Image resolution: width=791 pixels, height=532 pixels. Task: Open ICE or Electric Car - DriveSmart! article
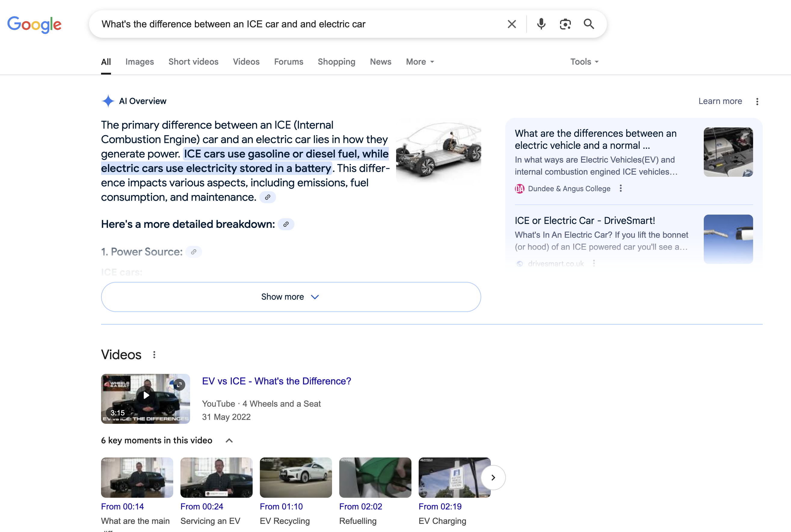point(585,221)
